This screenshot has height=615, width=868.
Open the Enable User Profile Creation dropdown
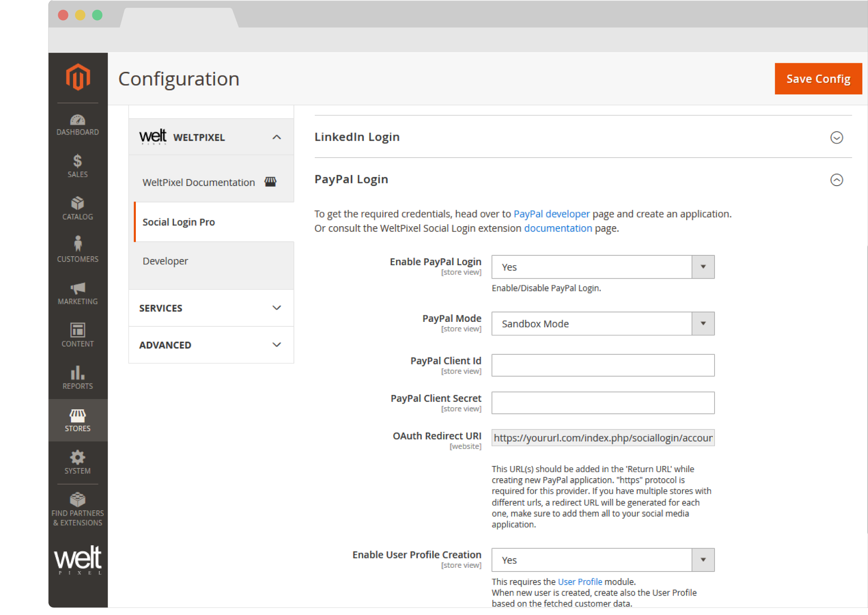point(602,560)
